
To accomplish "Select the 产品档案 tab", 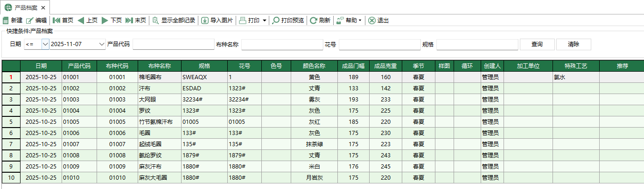I will click(26, 7).
